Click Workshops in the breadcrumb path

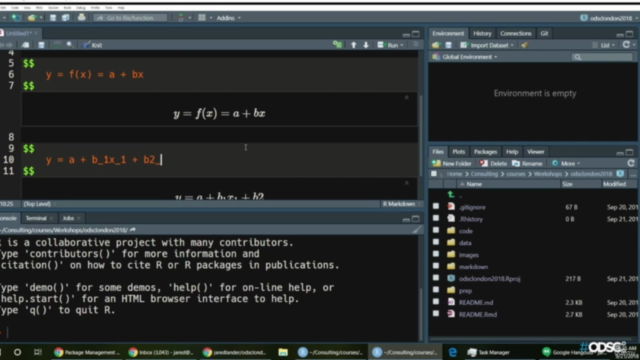[548, 174]
